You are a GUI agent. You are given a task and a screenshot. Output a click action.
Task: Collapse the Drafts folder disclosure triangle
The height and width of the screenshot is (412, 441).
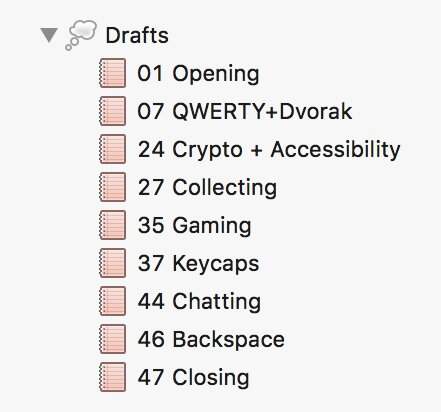(49, 35)
